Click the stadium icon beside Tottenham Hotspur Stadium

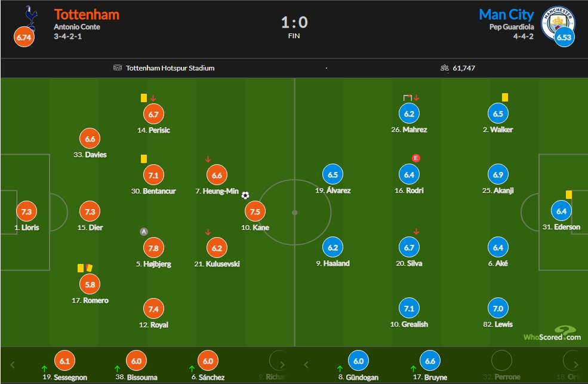pos(118,68)
